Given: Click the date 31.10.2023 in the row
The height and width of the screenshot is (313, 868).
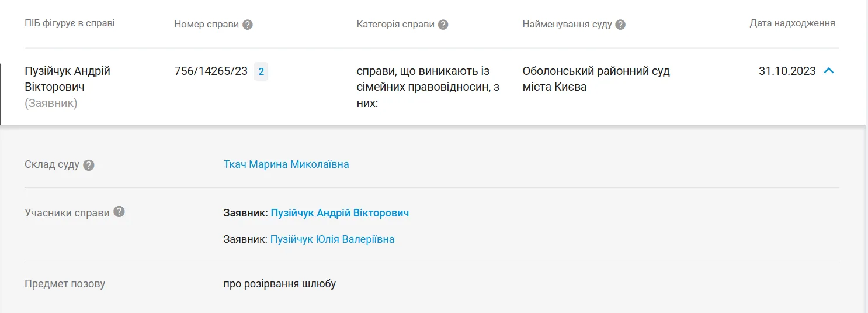Looking at the screenshot, I should pyautogui.click(x=787, y=71).
